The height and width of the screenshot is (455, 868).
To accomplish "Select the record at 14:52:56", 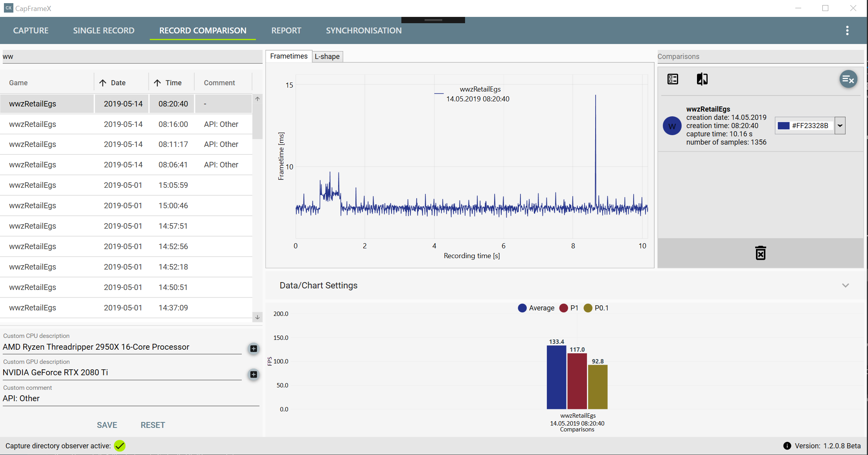I will tap(126, 246).
